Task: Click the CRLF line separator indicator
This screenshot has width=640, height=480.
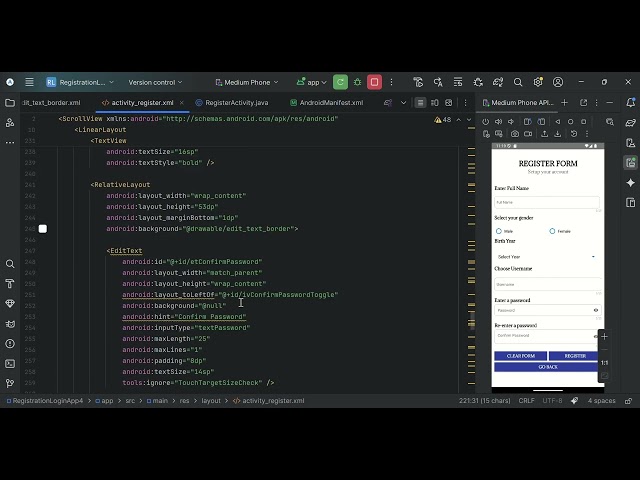Action: (x=526, y=401)
